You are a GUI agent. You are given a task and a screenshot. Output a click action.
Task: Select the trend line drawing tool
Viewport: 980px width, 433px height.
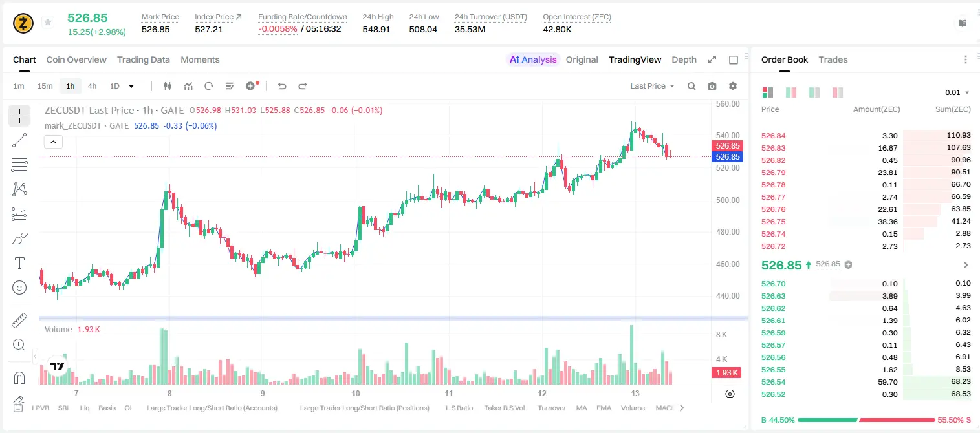pyautogui.click(x=19, y=140)
